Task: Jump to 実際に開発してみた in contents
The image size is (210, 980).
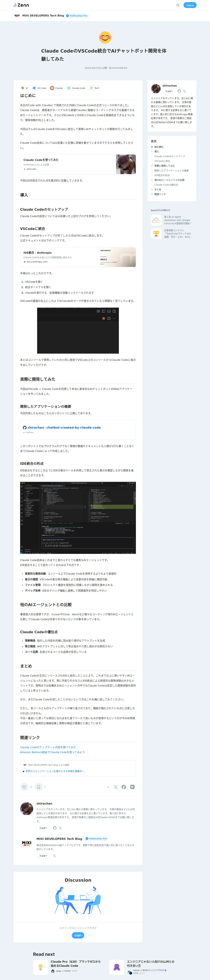Action: pos(165,166)
